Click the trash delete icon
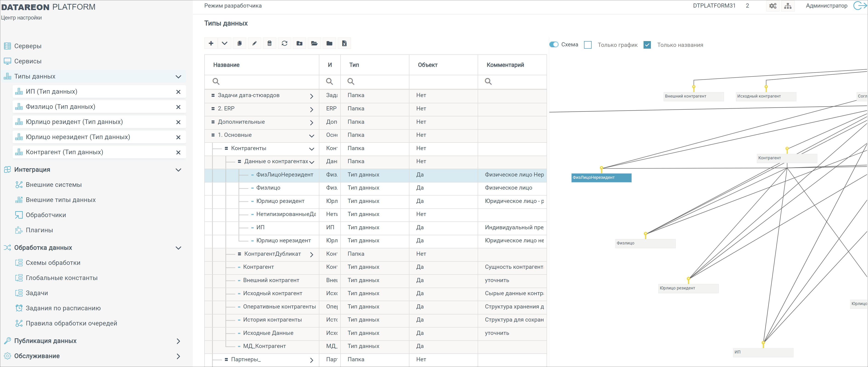 click(x=269, y=43)
